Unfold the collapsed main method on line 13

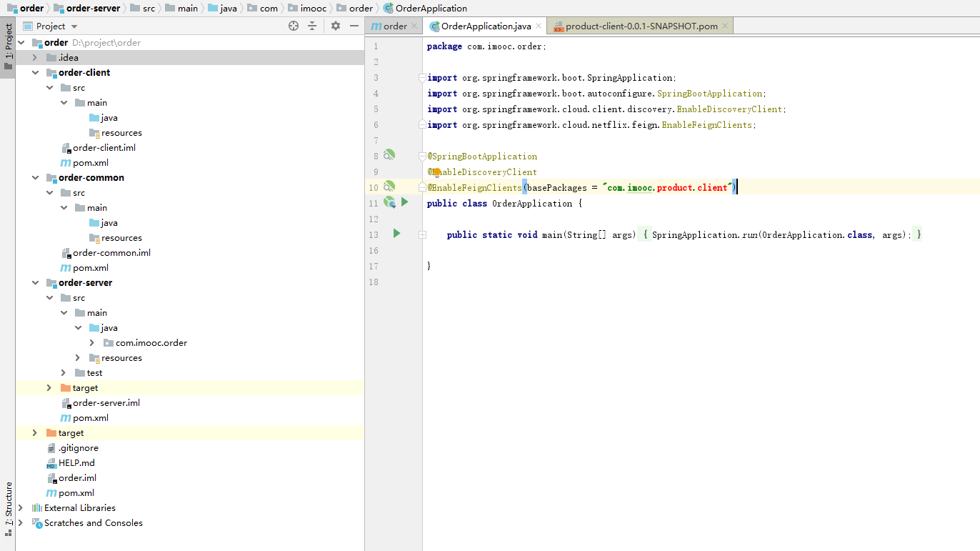[423, 234]
